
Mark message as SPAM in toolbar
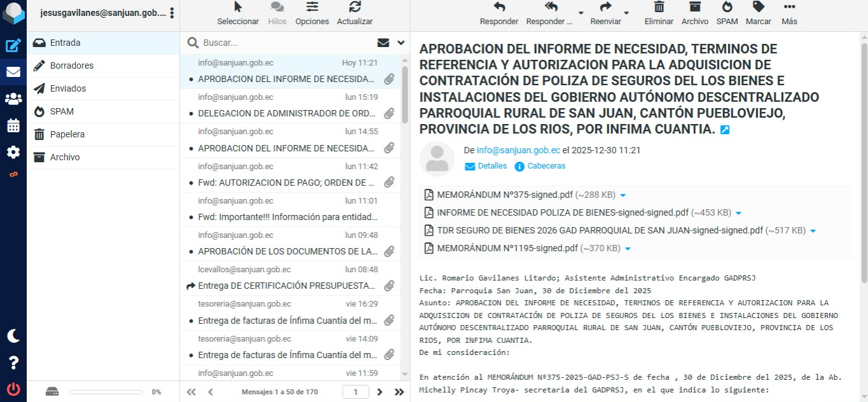pyautogui.click(x=727, y=13)
